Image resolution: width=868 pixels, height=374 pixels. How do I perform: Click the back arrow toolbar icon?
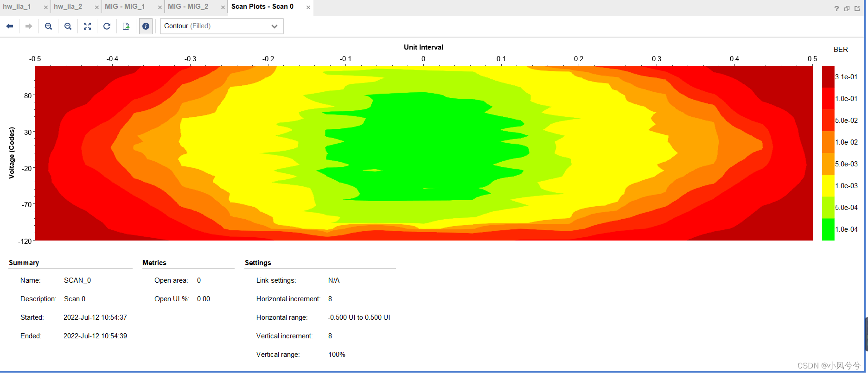pyautogui.click(x=9, y=26)
